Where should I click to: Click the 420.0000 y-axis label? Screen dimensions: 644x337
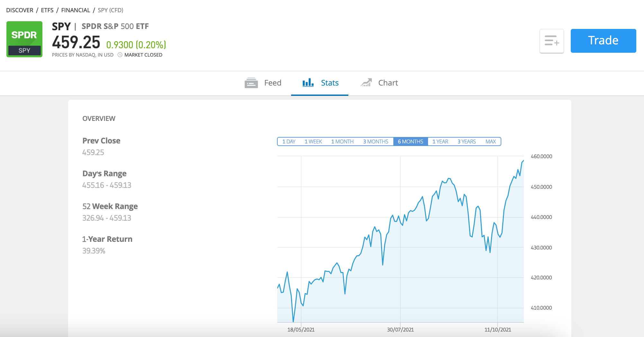(541, 278)
